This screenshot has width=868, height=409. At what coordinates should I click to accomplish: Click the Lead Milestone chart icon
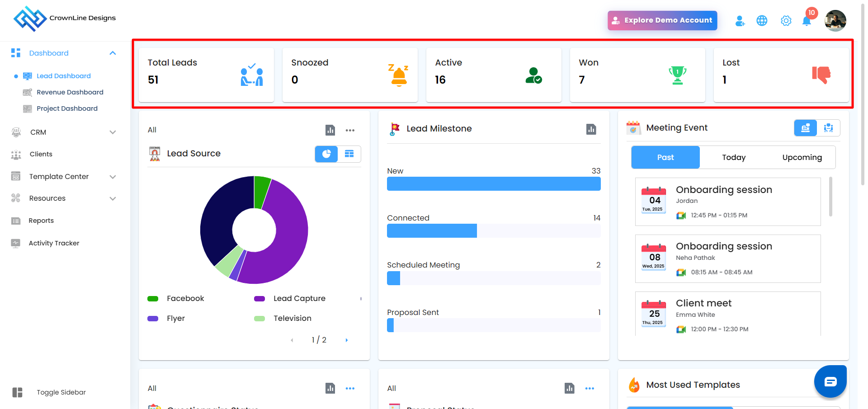[x=591, y=129]
